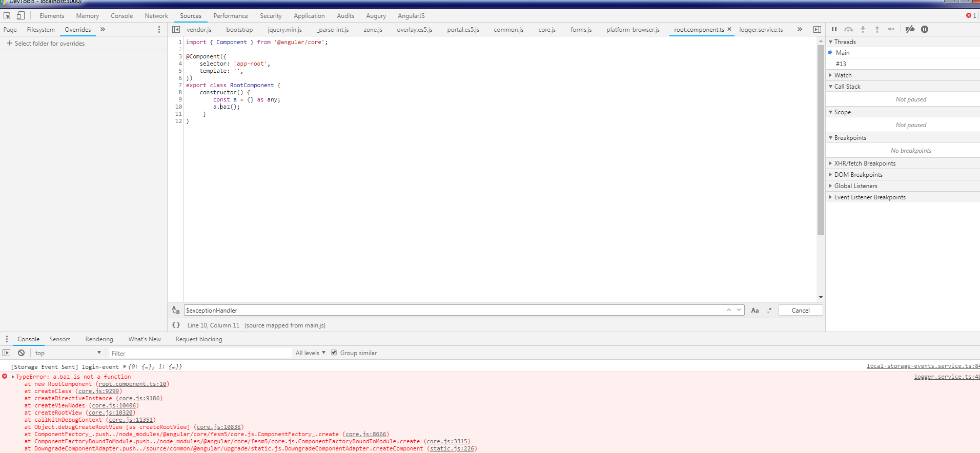Open the All levels dropdown
This screenshot has width=980, height=453.
[x=311, y=353]
